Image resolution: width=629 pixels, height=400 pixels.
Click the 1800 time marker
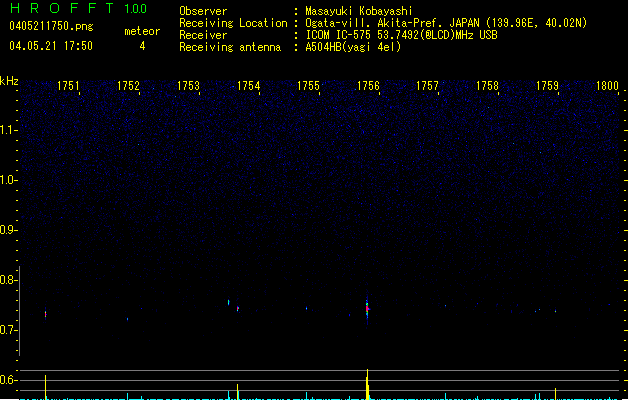click(607, 86)
